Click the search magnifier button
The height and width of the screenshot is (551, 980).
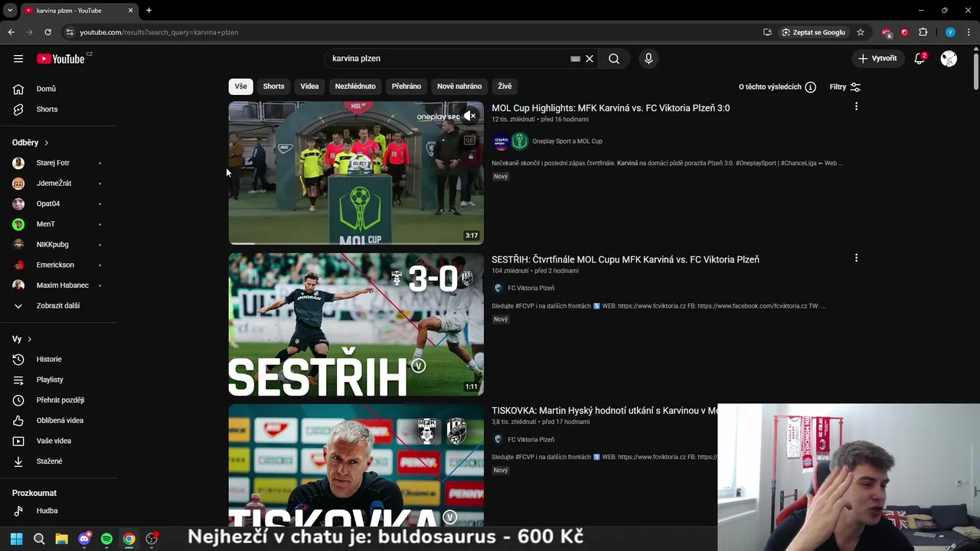coord(614,58)
